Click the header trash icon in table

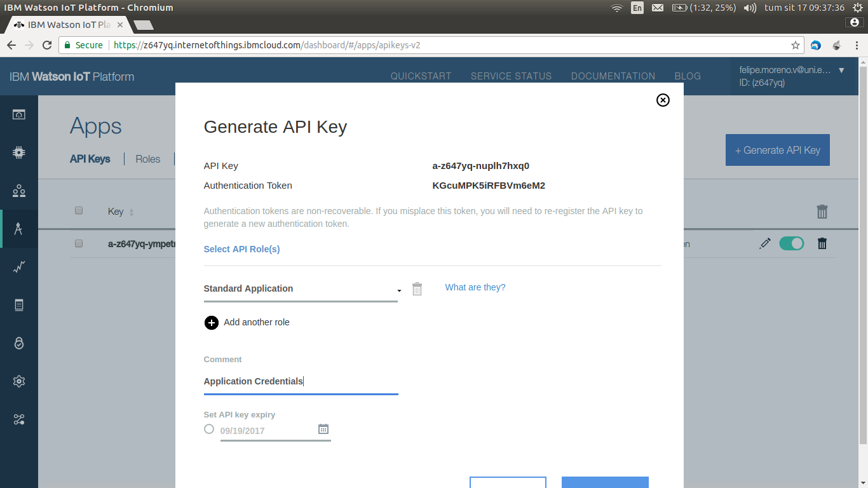822,212
